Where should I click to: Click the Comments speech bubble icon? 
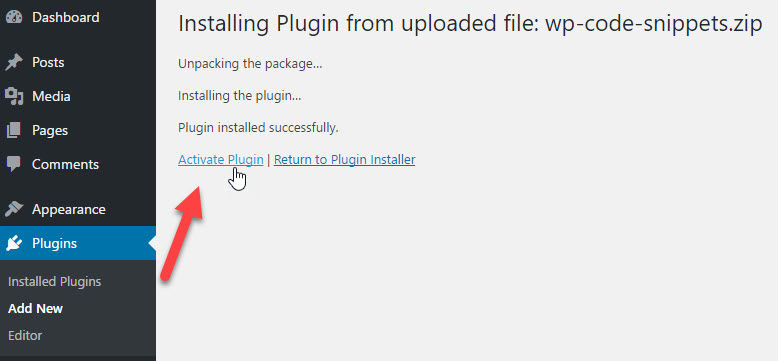pyautogui.click(x=14, y=164)
